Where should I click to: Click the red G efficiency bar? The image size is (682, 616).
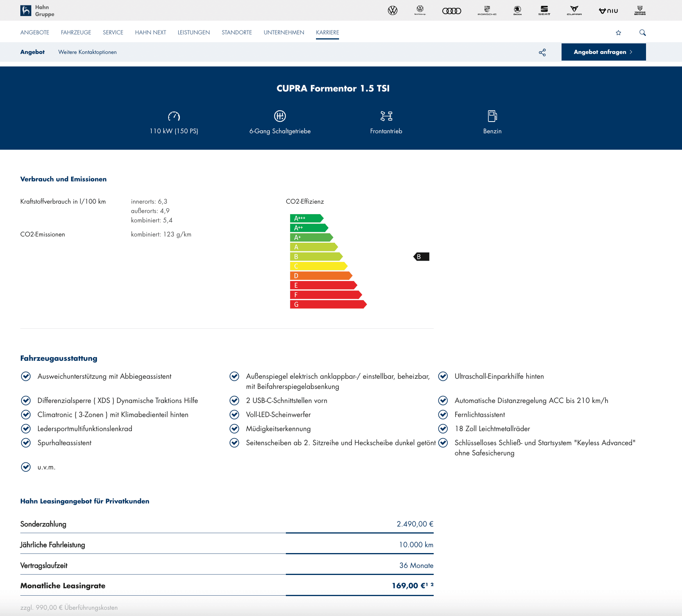tap(328, 304)
